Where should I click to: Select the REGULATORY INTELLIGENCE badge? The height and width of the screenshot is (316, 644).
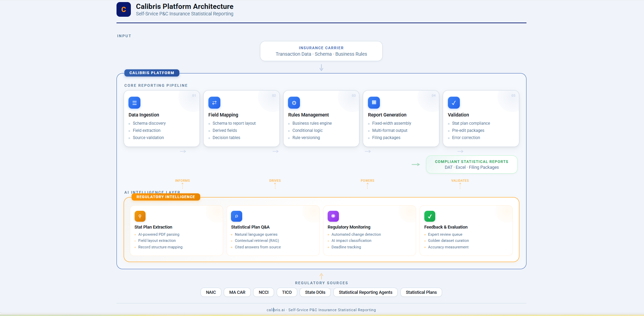[x=166, y=197]
